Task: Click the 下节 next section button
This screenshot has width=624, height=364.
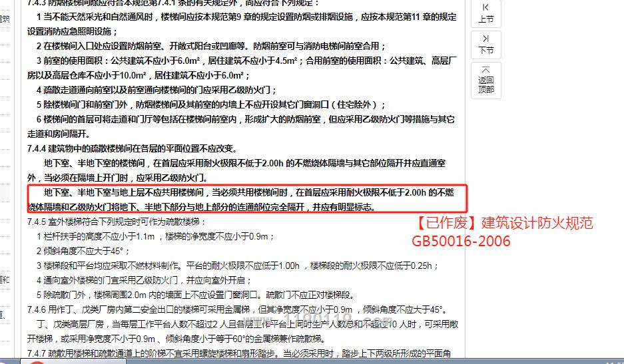Action: tap(485, 44)
